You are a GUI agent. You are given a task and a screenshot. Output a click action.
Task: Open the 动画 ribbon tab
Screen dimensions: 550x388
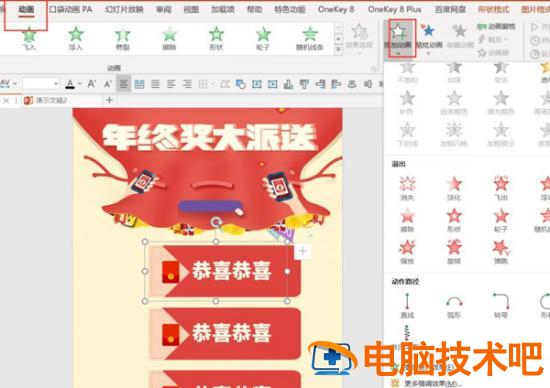pos(26,10)
